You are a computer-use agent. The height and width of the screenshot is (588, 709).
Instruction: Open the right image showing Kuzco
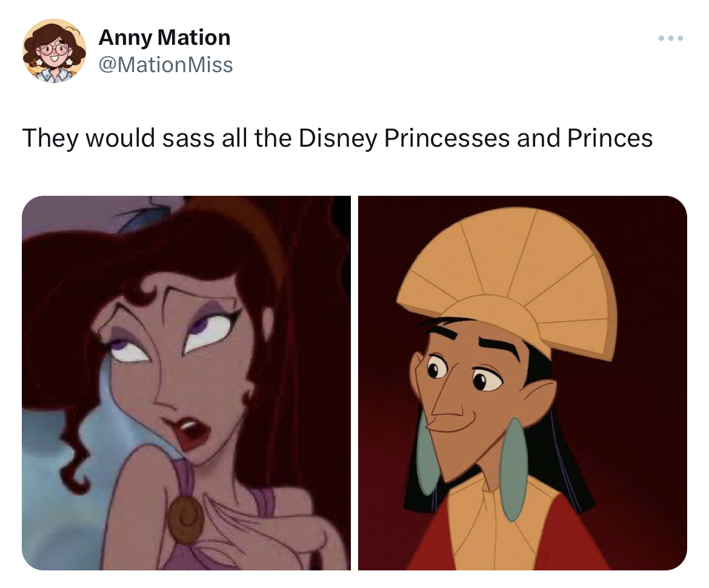522,383
